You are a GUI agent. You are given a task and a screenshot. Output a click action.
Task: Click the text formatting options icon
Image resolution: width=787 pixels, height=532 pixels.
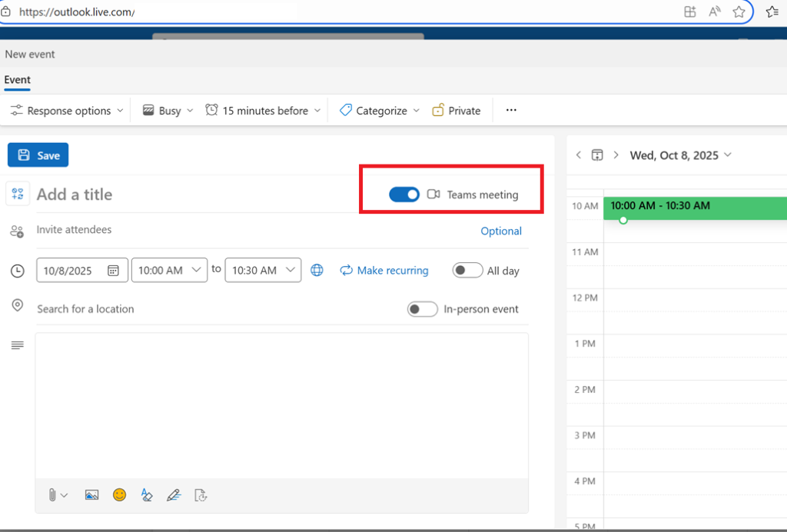[147, 495]
